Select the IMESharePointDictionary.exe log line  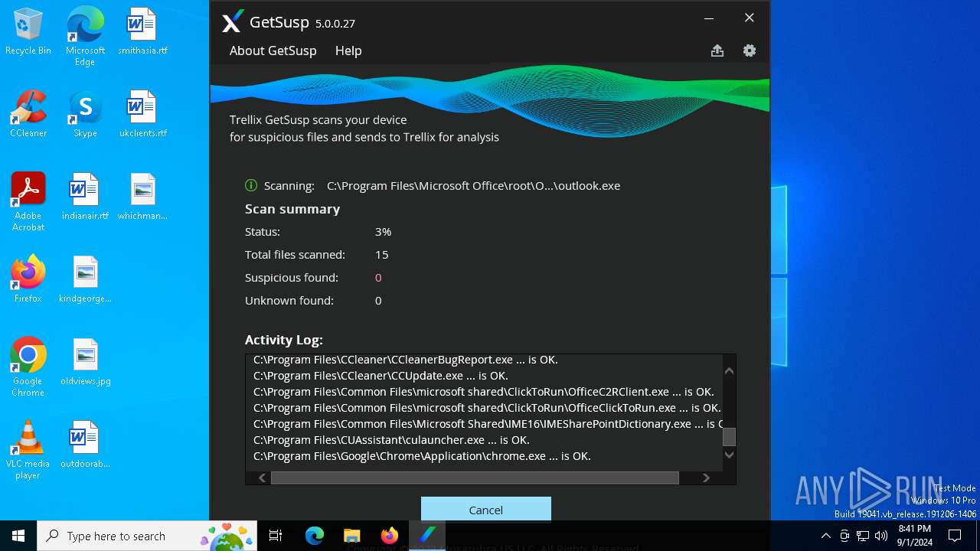488,424
